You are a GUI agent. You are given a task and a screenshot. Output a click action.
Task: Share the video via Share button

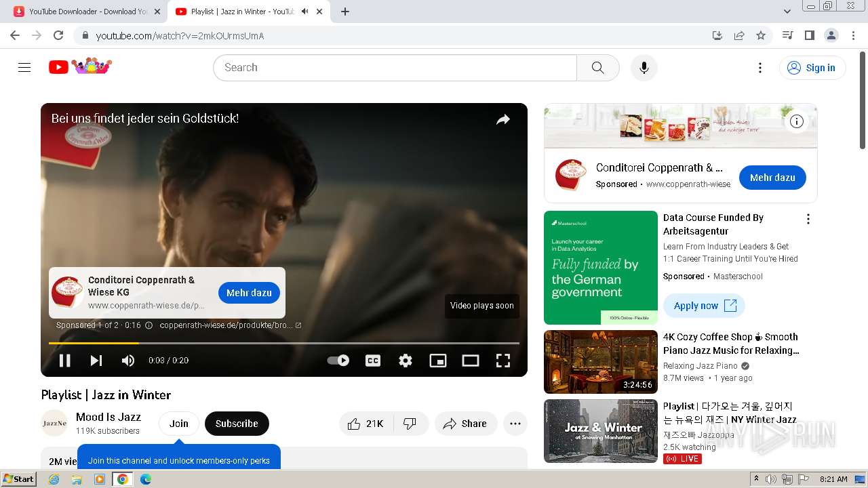466,424
